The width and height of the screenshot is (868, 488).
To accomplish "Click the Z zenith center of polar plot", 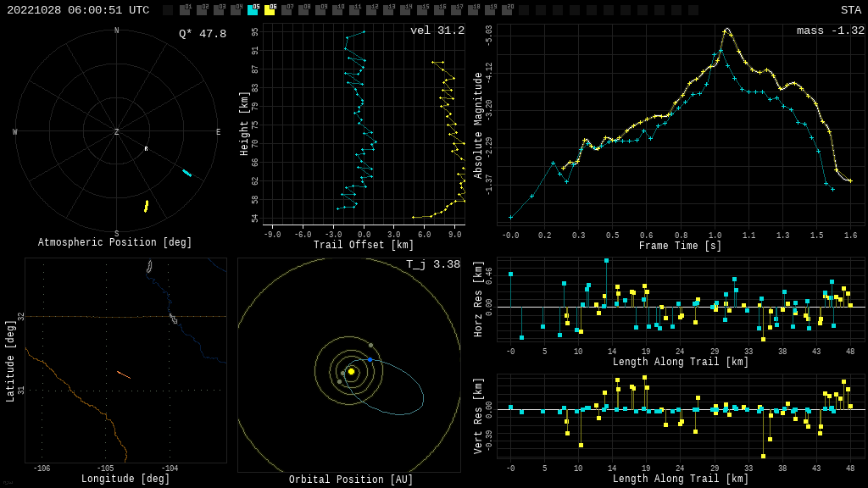I will pyautogui.click(x=117, y=132).
